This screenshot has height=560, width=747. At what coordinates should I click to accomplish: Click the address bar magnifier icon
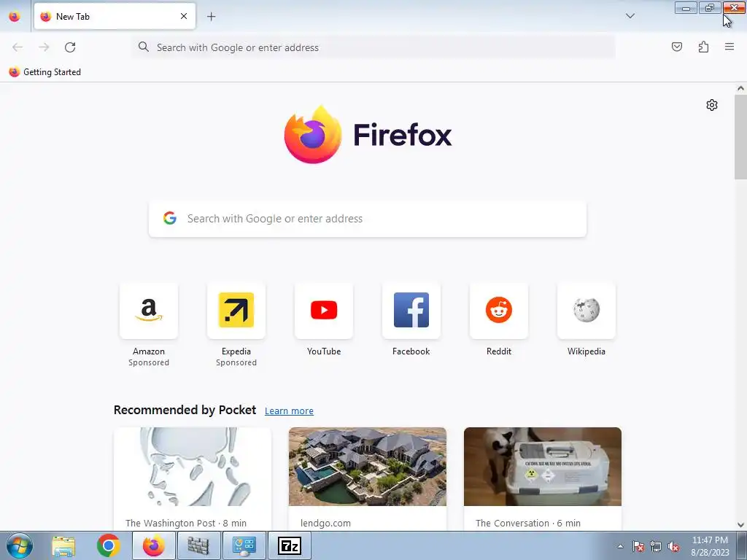coord(144,47)
